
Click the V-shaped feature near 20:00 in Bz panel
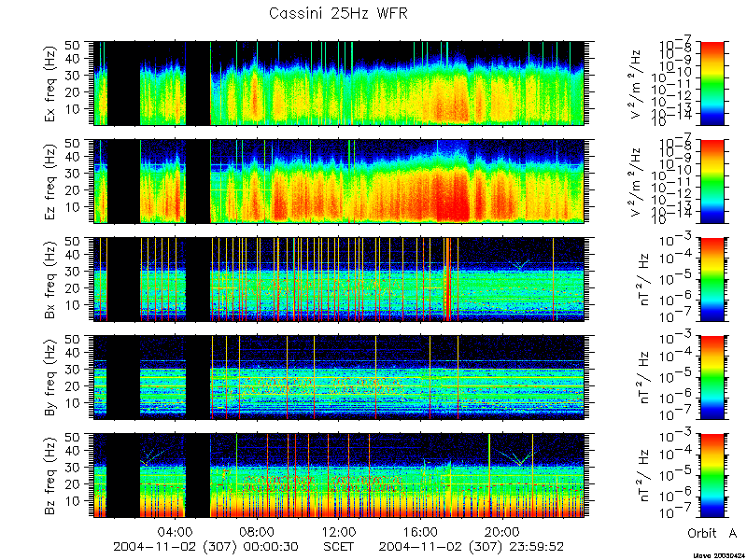[x=519, y=457]
